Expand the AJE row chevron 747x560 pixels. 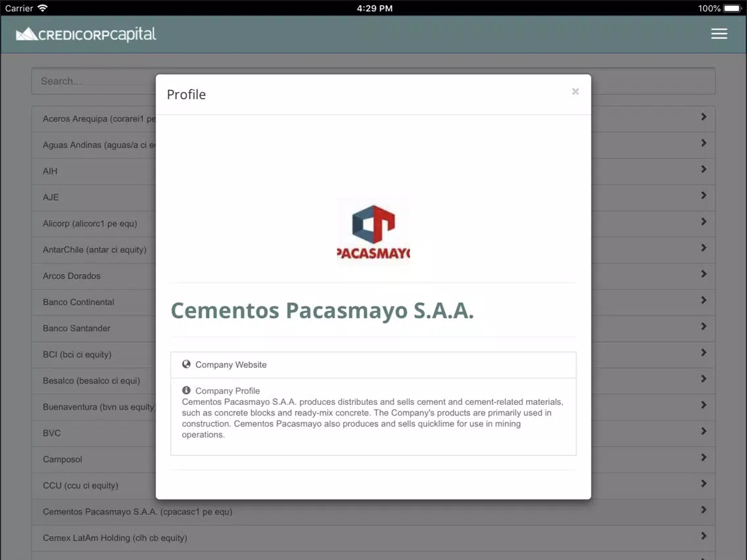pyautogui.click(x=703, y=195)
